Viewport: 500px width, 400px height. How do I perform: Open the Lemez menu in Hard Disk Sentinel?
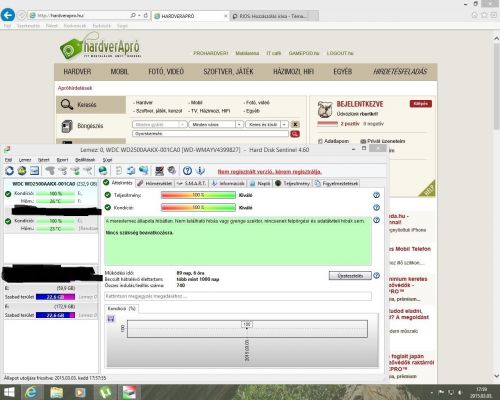point(25,160)
